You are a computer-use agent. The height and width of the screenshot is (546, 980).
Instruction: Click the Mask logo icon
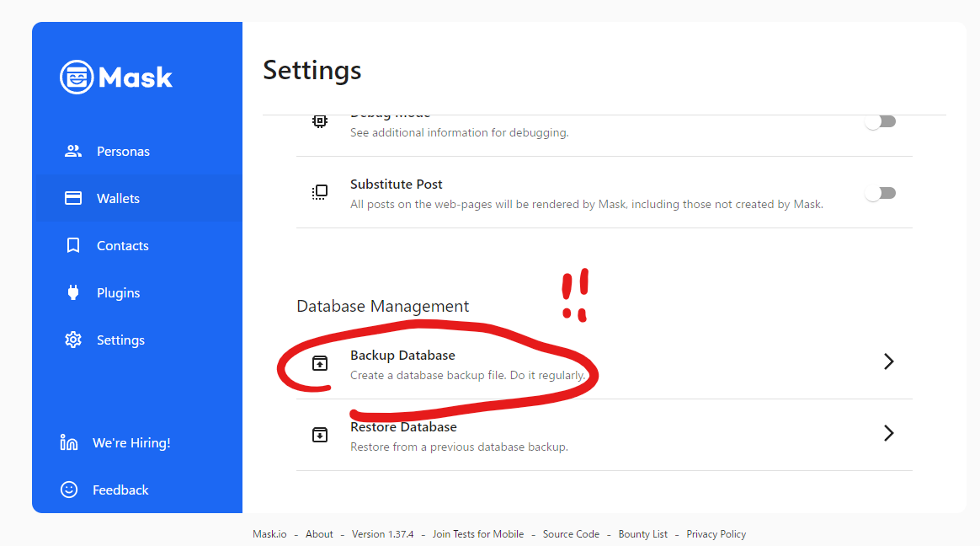click(x=77, y=77)
